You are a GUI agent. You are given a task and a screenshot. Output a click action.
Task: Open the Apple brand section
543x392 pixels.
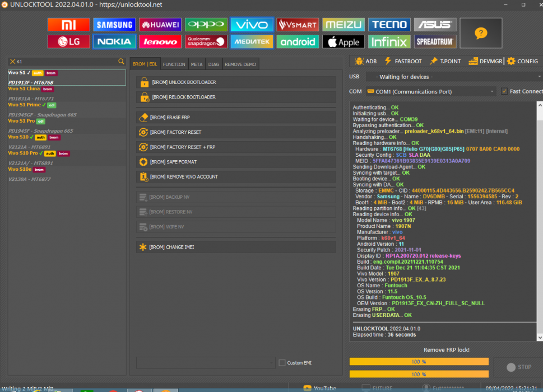(x=344, y=41)
